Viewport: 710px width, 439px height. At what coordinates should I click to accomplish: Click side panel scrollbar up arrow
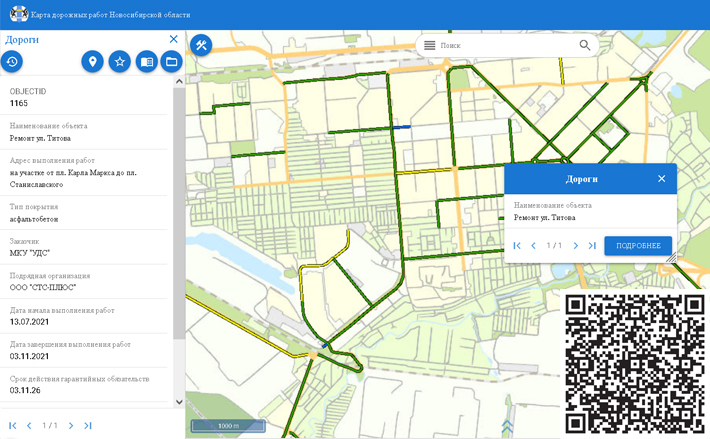pos(179,82)
